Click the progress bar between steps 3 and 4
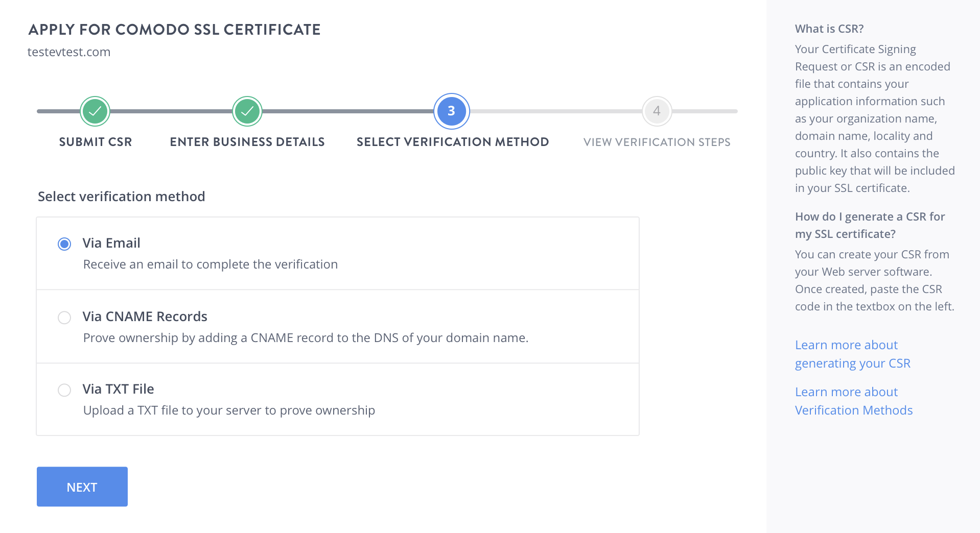 coord(554,111)
